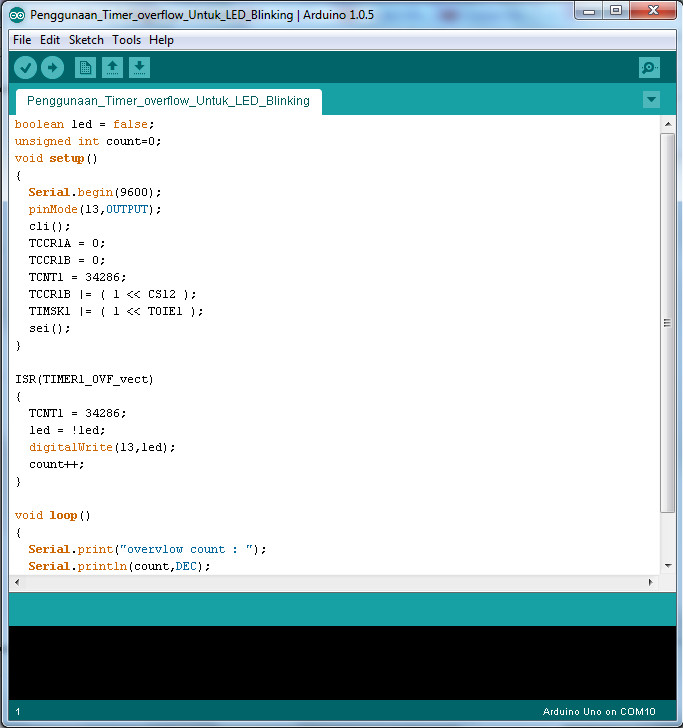Click the 'Serial.begin(9600);' line

point(95,192)
